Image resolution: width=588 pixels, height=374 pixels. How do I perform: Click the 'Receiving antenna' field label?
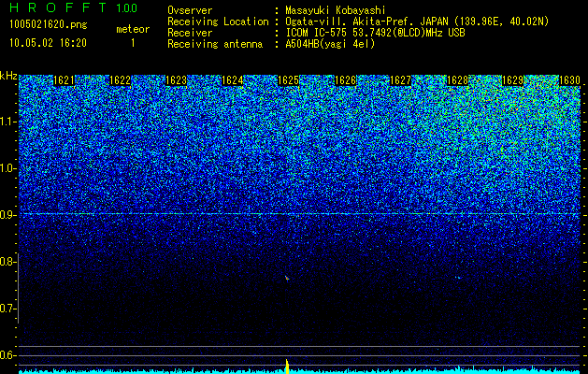coord(215,44)
